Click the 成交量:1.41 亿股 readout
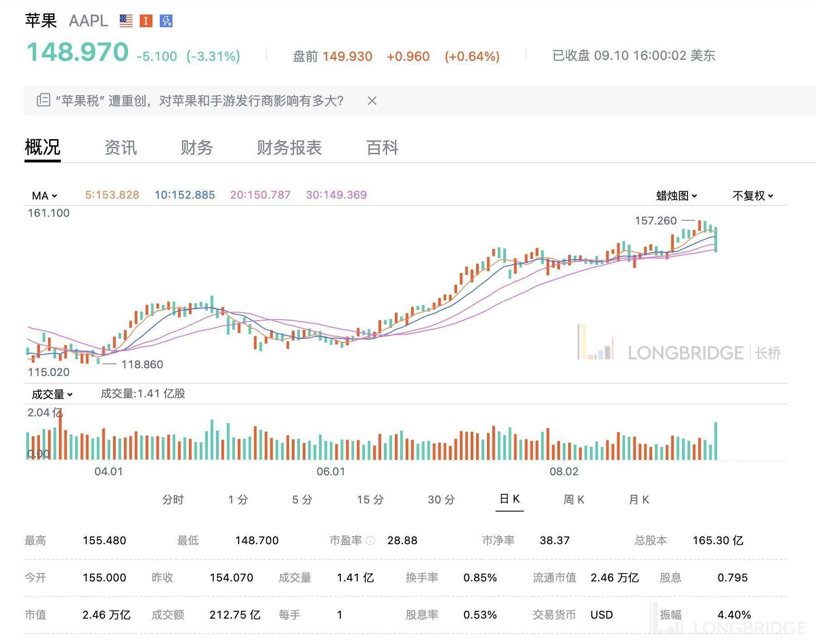Viewport: 816px width, 644px height. (x=143, y=394)
